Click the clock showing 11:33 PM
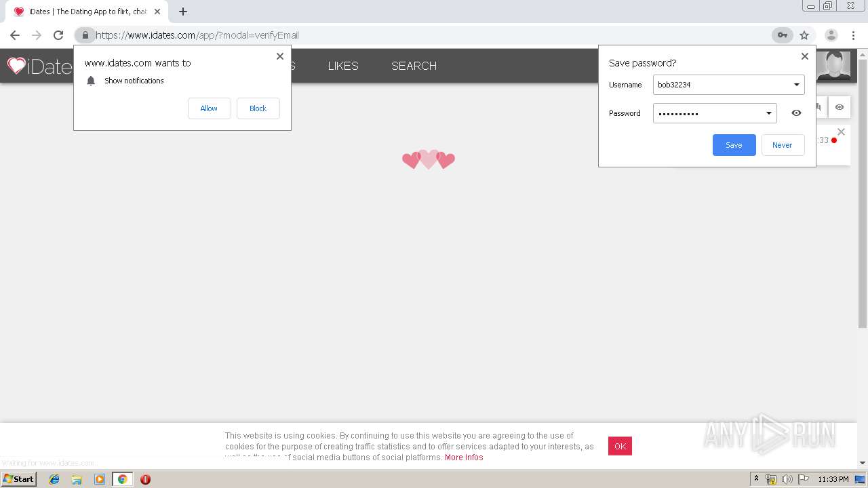The width and height of the screenshot is (868, 488). [x=833, y=479]
